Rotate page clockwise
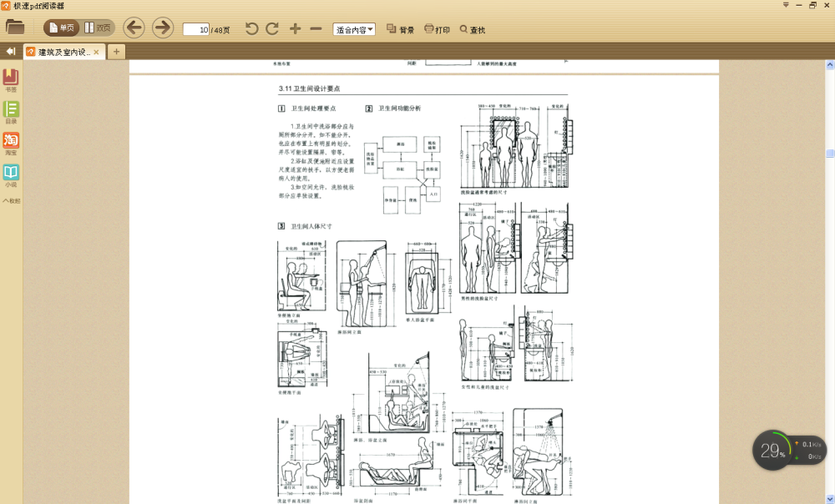Screen dimensions: 835x504 click(x=272, y=28)
